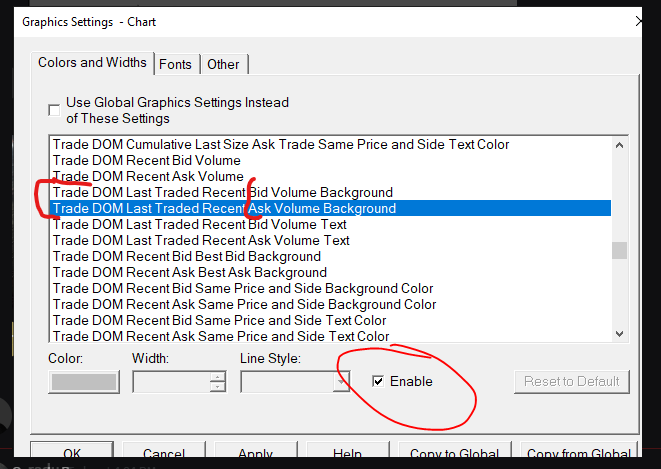Click the Copy from Global button
Image resolution: width=661 pixels, height=469 pixels.
click(578, 455)
